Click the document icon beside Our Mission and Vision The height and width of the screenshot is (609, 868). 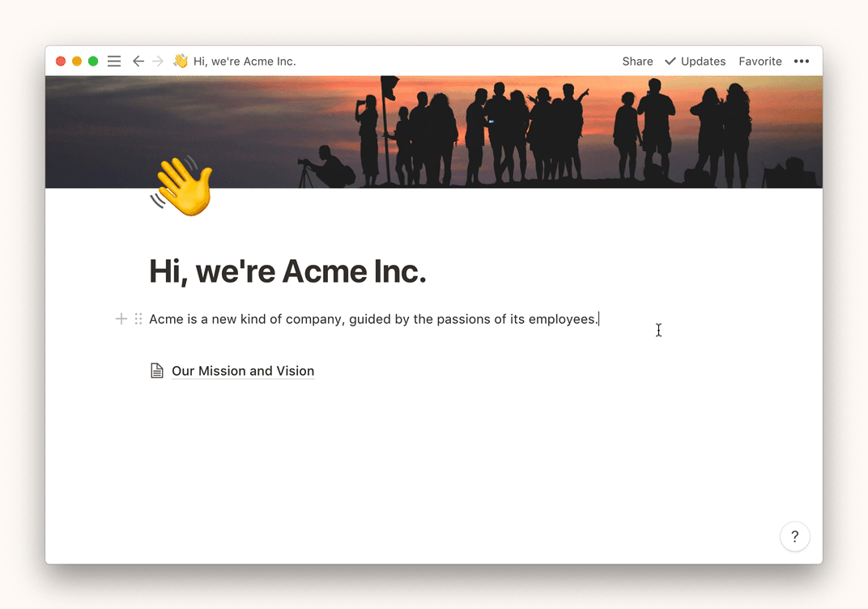tap(157, 371)
